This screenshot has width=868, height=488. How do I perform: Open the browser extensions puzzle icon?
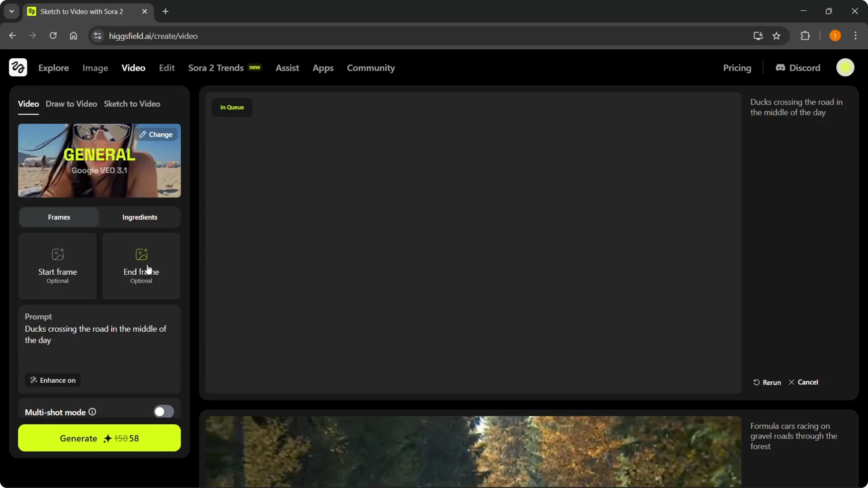point(806,36)
